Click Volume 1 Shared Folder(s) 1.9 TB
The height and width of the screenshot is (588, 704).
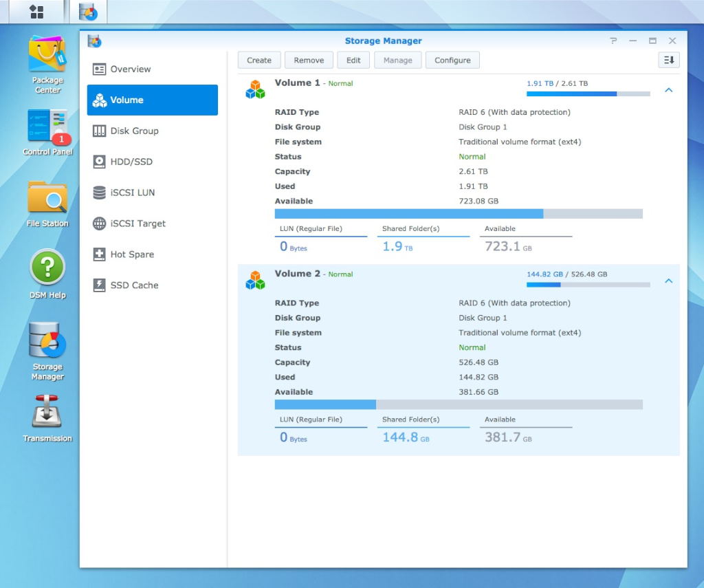397,247
